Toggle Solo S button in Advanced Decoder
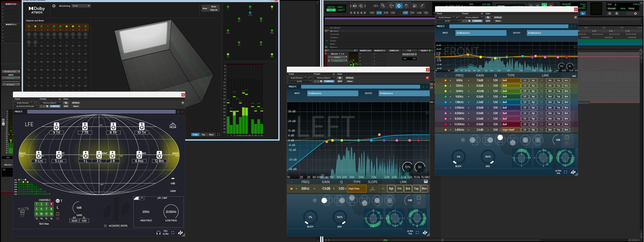This screenshot has width=644, height=242. click(x=58, y=214)
